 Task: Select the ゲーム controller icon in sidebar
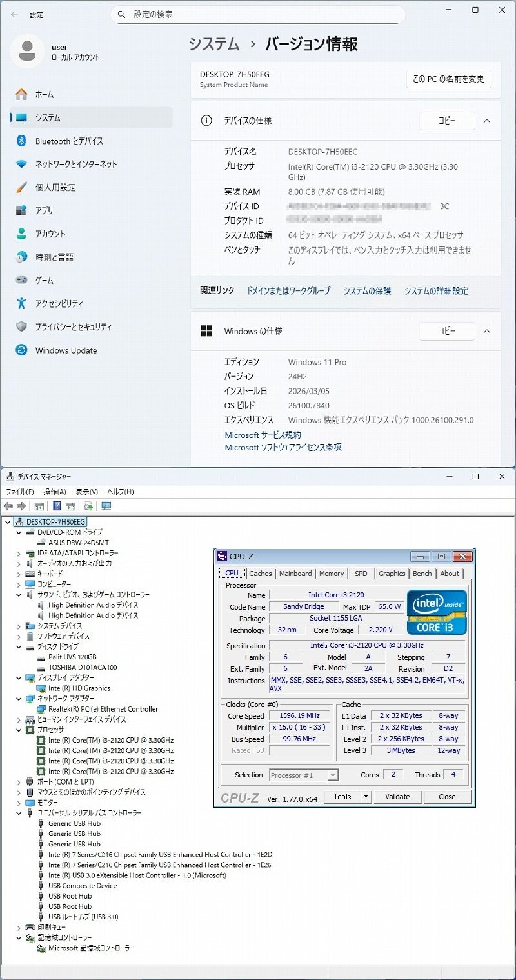[21, 280]
